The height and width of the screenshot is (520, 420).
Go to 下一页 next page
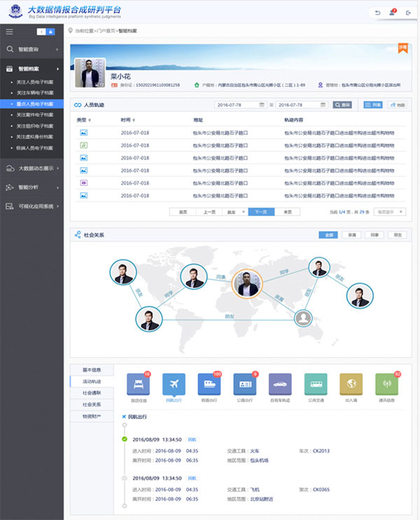tap(261, 211)
